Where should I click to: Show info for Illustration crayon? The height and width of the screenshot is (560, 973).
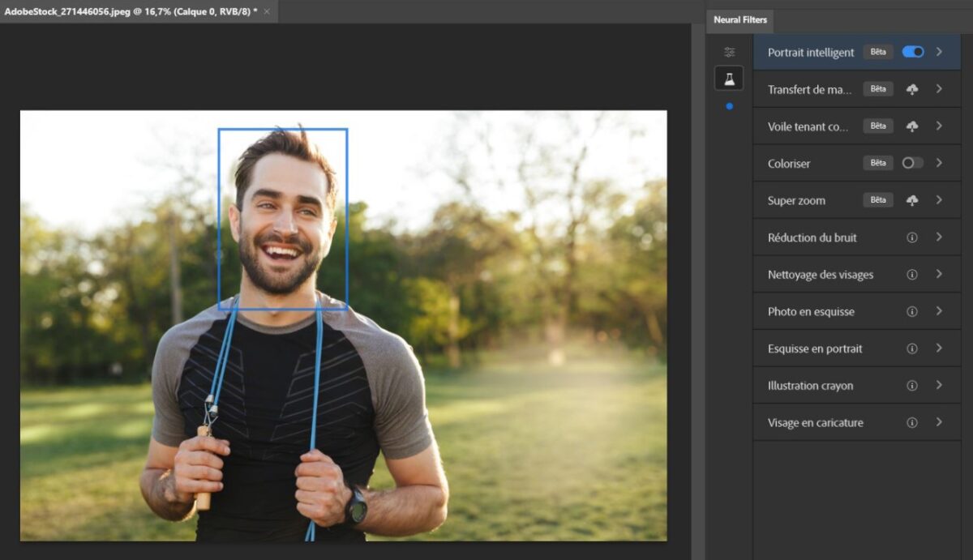(x=912, y=386)
